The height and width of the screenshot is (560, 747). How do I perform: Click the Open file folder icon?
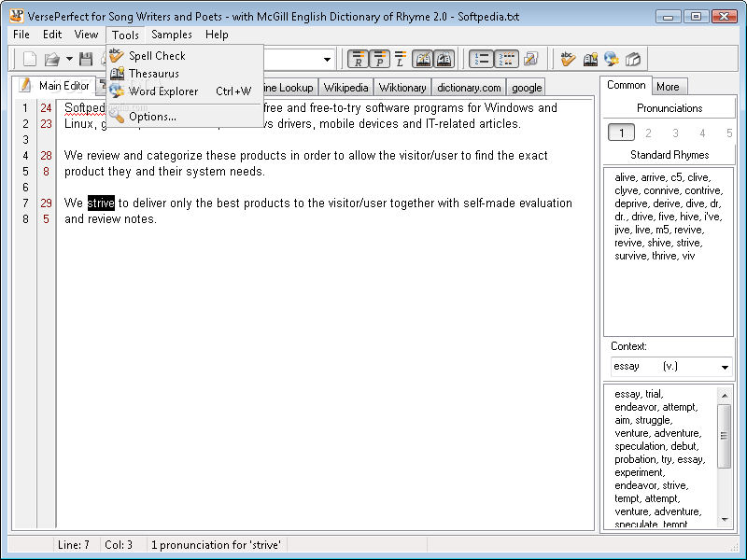[51, 59]
